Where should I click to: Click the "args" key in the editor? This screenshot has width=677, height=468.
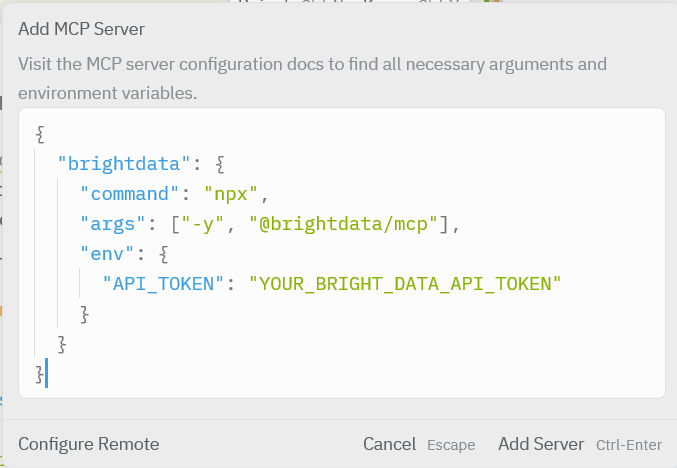point(113,223)
